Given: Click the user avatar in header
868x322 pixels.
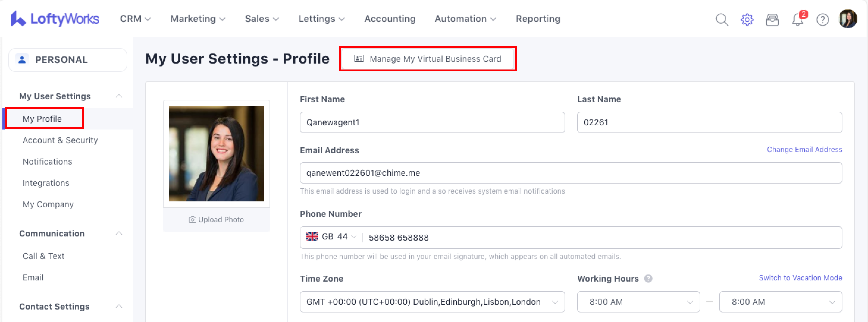Looking at the screenshot, I should tap(847, 19).
